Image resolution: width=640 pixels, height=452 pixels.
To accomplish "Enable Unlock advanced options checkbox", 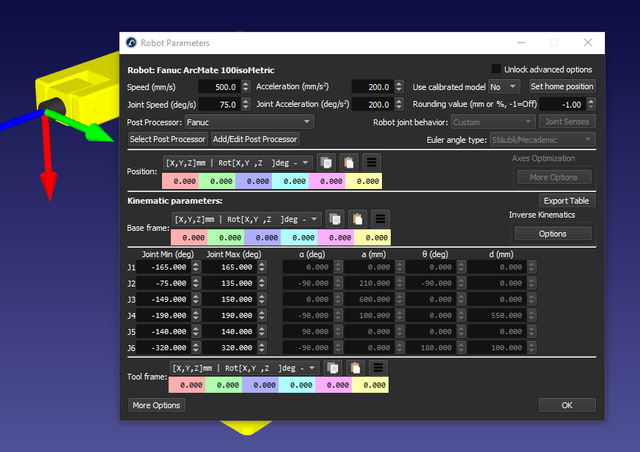I will (496, 69).
